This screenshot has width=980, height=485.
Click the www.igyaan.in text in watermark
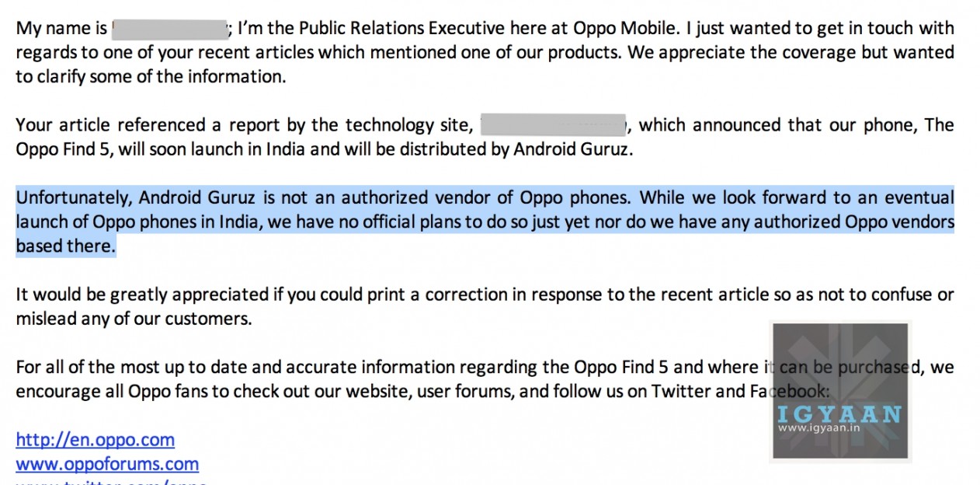[812, 427]
